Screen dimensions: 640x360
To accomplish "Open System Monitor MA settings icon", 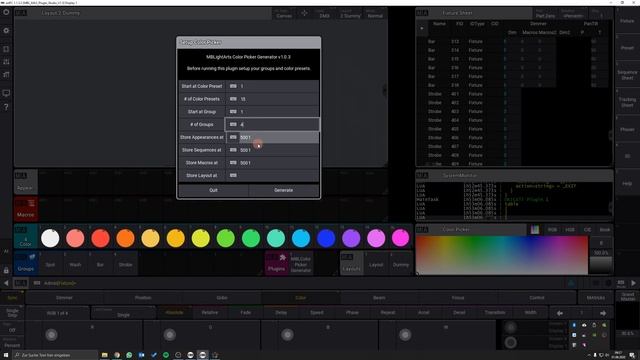I will 422,176.
